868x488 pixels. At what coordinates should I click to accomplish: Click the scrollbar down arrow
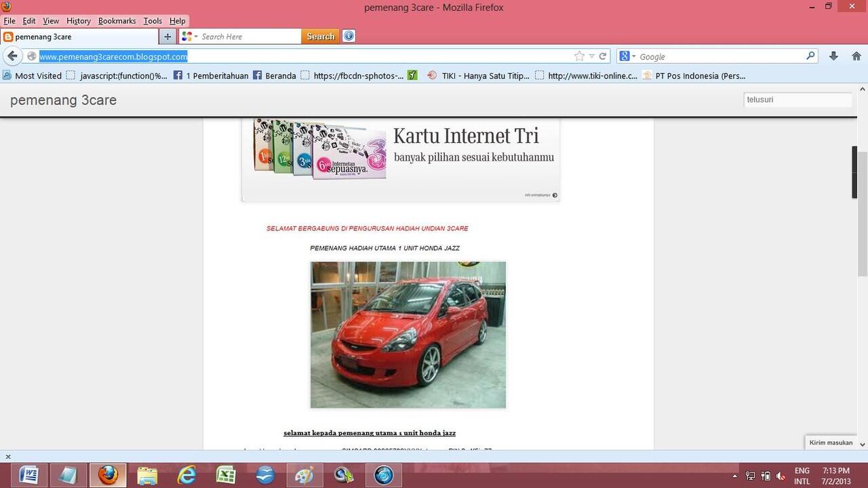point(863,444)
